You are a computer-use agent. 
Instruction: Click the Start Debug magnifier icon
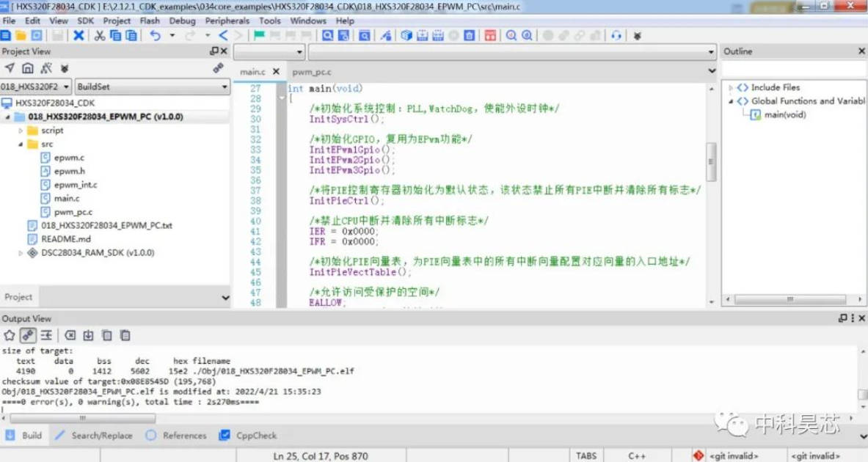point(511,35)
